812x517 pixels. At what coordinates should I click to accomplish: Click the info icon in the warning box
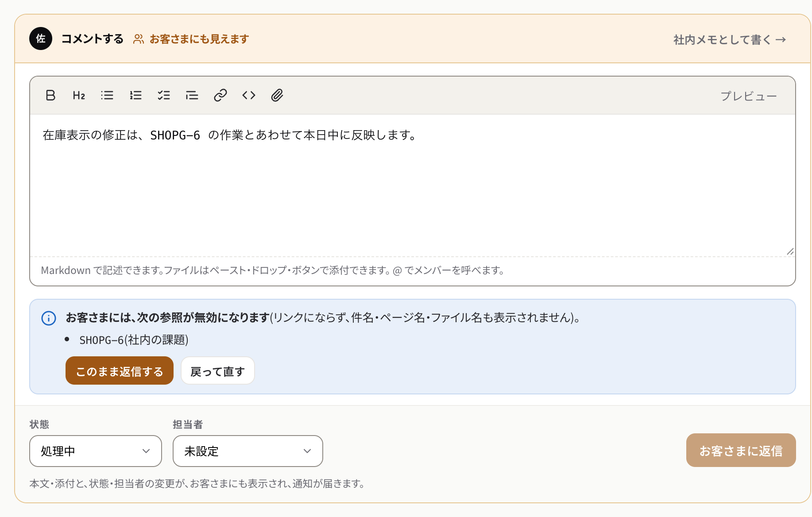click(49, 318)
